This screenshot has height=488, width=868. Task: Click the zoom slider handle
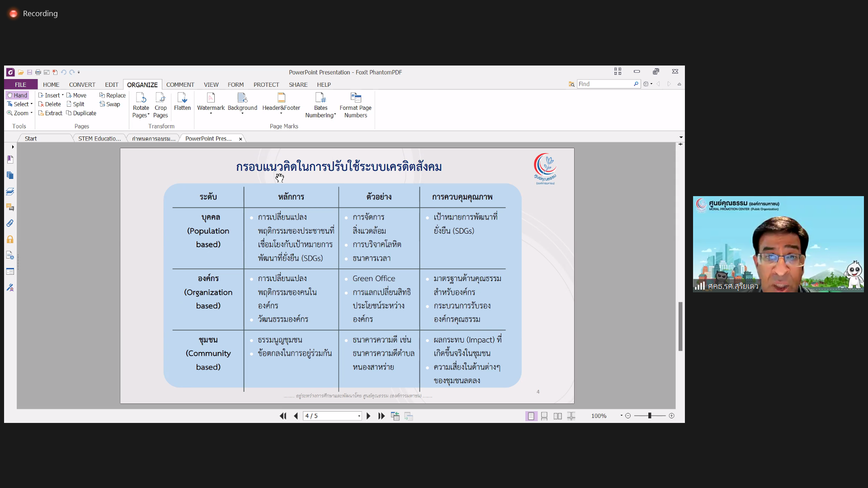[650, 416]
